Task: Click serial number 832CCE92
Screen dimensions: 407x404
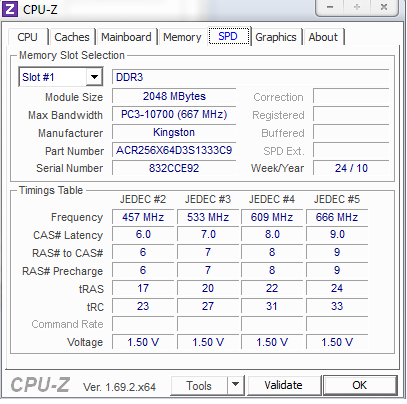Action: (x=174, y=168)
